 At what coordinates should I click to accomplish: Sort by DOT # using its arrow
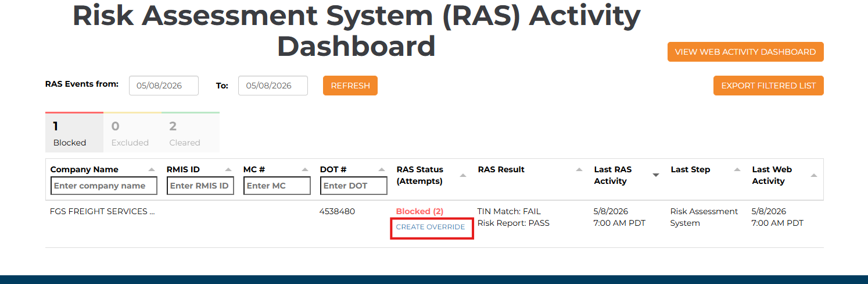[382, 170]
